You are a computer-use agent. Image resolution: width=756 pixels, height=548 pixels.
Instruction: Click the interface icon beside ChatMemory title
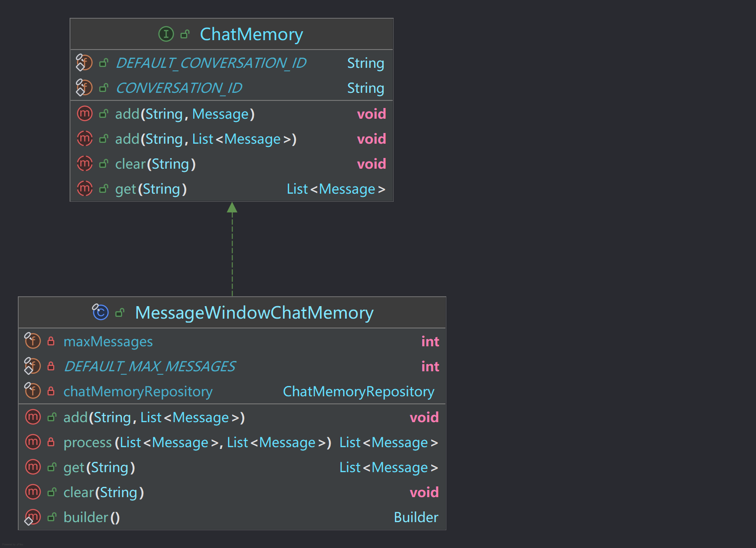(x=166, y=34)
